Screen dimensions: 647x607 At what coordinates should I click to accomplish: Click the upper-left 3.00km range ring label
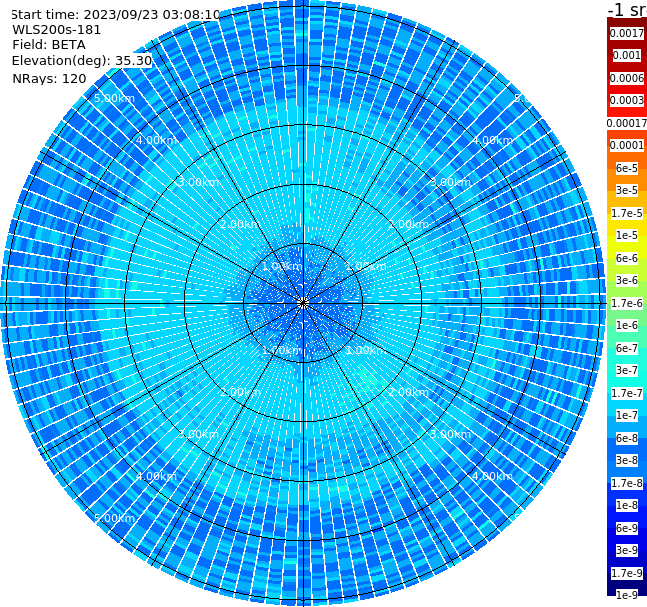click(198, 182)
